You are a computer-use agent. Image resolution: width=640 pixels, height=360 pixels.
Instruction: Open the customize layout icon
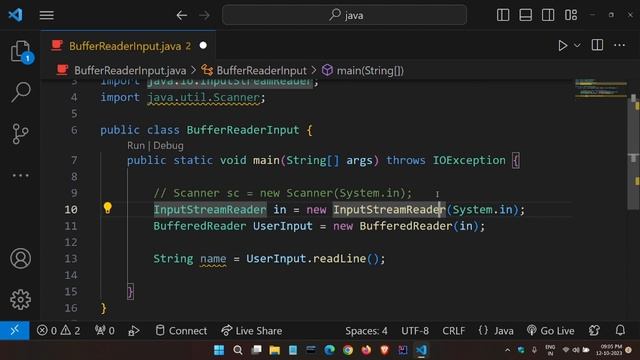571,15
